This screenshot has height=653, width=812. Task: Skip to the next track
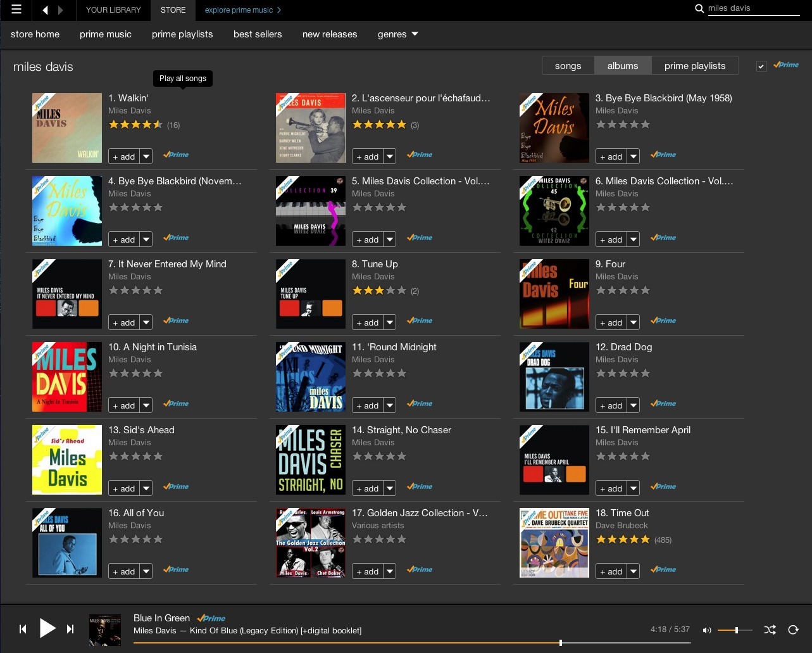coord(70,629)
